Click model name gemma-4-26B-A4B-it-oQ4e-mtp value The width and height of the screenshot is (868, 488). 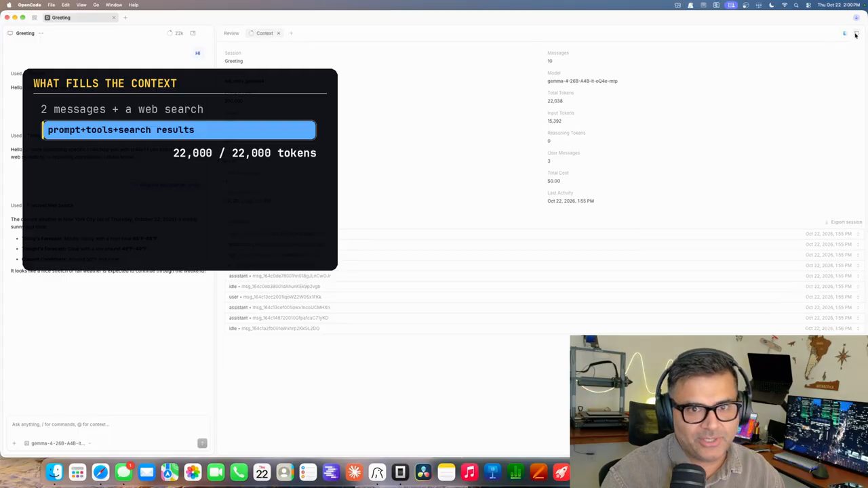[x=583, y=81]
